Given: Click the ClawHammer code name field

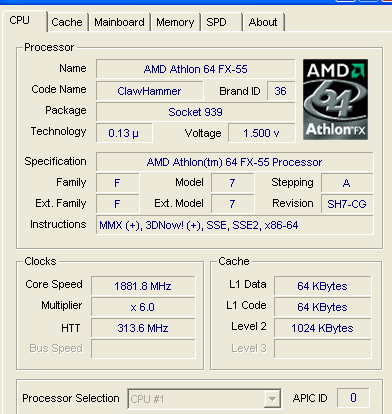Looking at the screenshot, I should click(149, 91).
